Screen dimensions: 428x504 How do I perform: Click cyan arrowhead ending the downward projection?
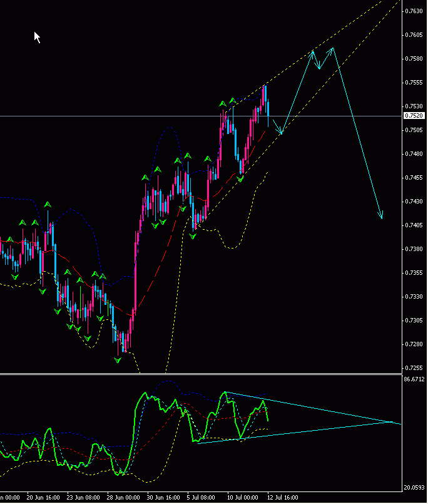(381, 217)
